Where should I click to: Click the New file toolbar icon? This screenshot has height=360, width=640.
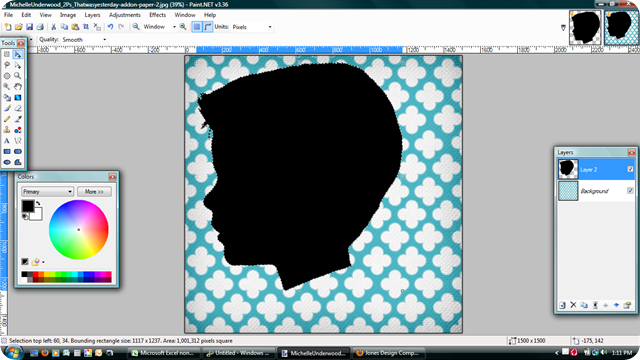[8, 27]
